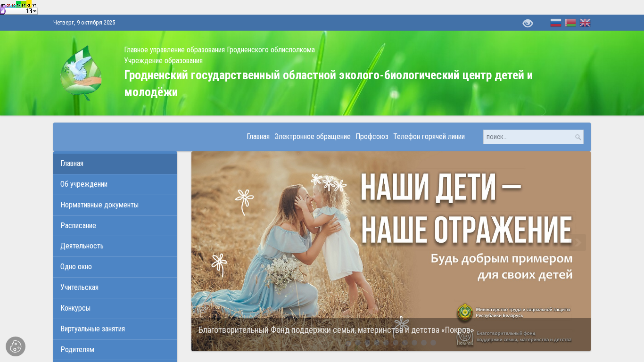Click text Главное управление образования Гродненского облисполкома

(x=220, y=50)
